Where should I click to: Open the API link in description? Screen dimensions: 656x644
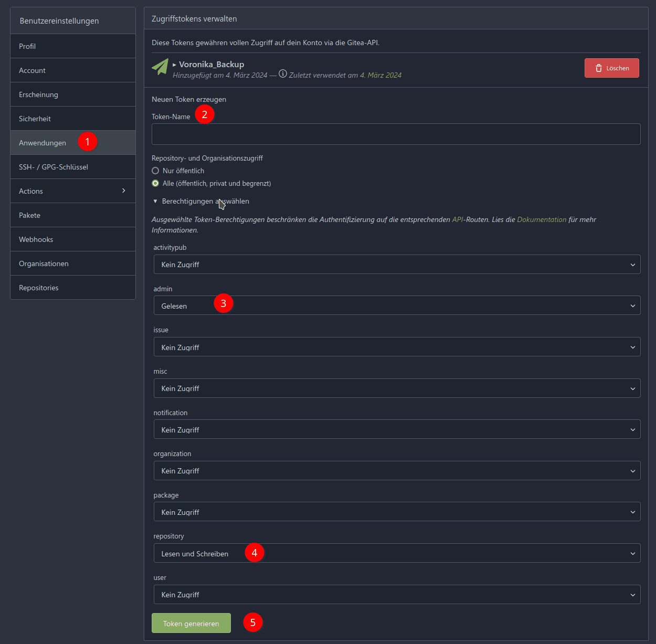tap(458, 219)
